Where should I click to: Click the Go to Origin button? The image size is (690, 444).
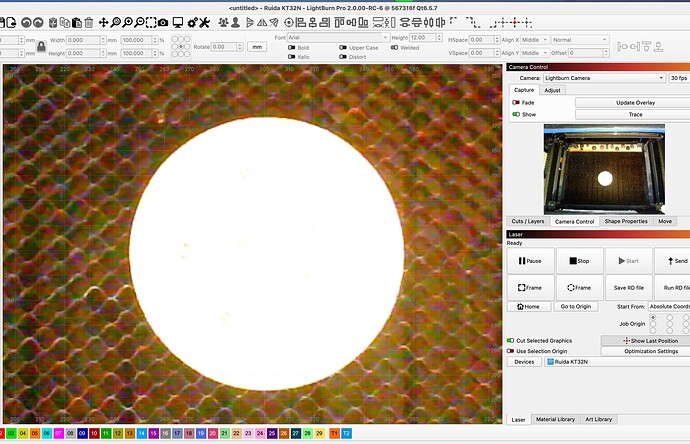pyautogui.click(x=576, y=306)
